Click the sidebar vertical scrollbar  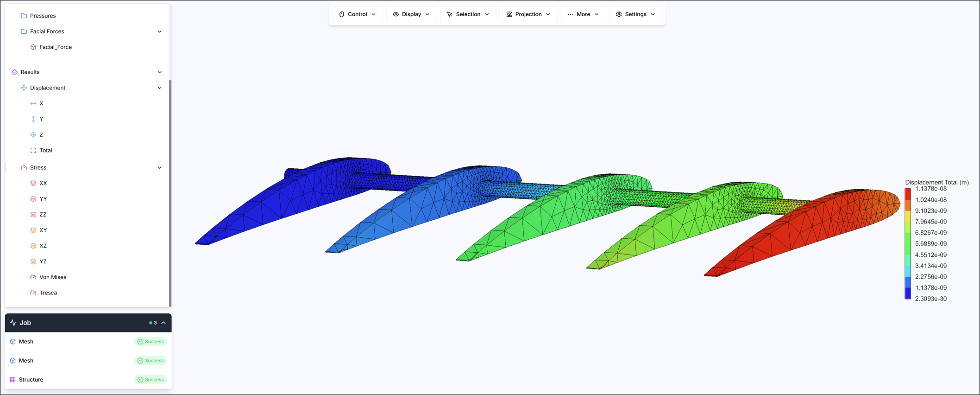(x=170, y=192)
